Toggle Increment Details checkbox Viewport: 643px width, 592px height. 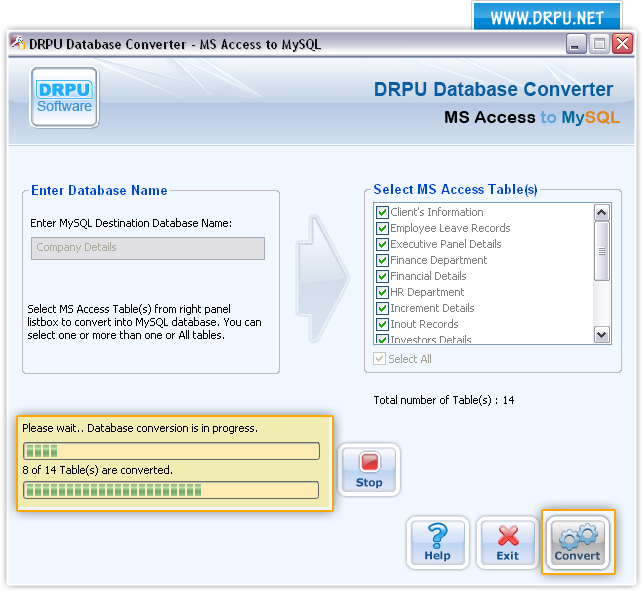pos(382,308)
